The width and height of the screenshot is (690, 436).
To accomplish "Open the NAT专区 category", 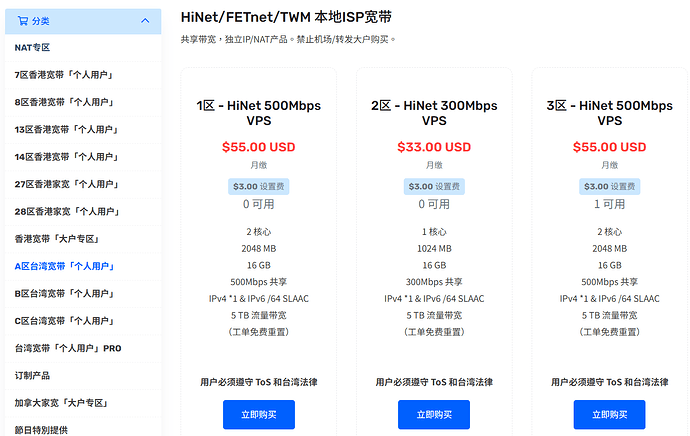I will [83, 48].
